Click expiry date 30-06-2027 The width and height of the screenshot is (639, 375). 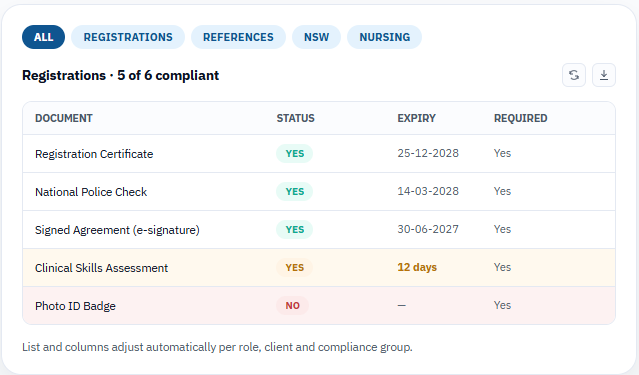(x=428, y=229)
